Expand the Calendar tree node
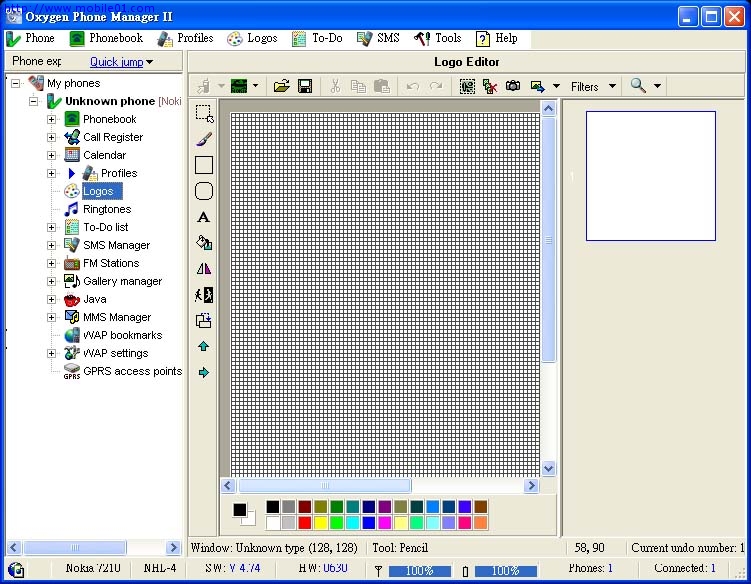 [51, 155]
